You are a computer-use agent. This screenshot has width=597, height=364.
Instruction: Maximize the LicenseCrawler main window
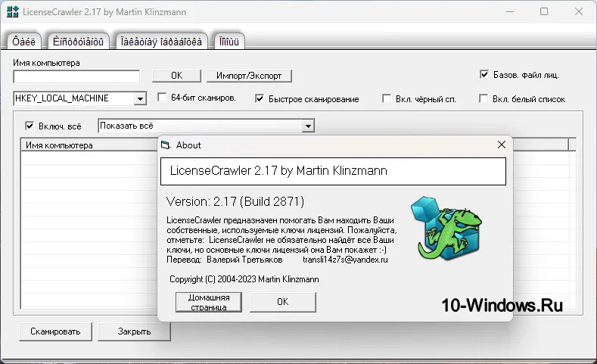pos(544,12)
